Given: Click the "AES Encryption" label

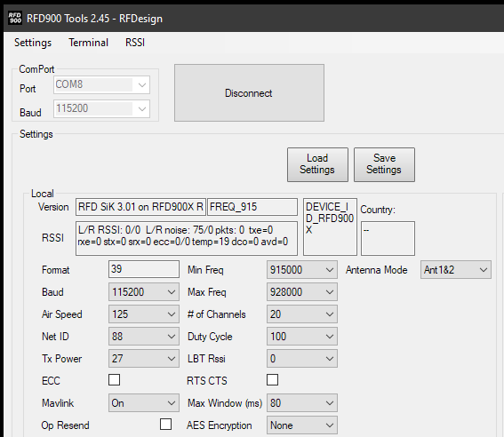Looking at the screenshot, I should (220, 425).
